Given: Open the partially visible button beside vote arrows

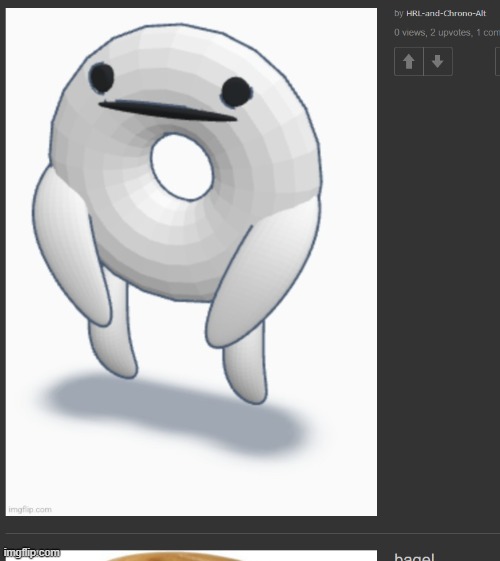Looking at the screenshot, I should click(497, 62).
